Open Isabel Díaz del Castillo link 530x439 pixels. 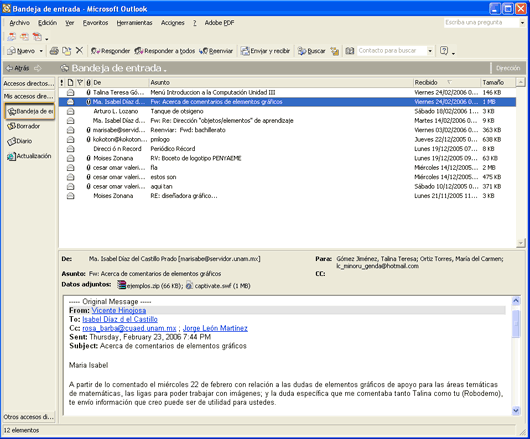[120, 319]
